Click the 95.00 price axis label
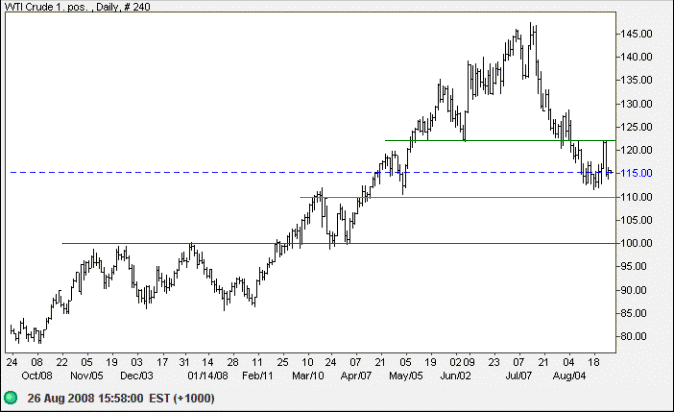The image size is (674, 412). 634,267
